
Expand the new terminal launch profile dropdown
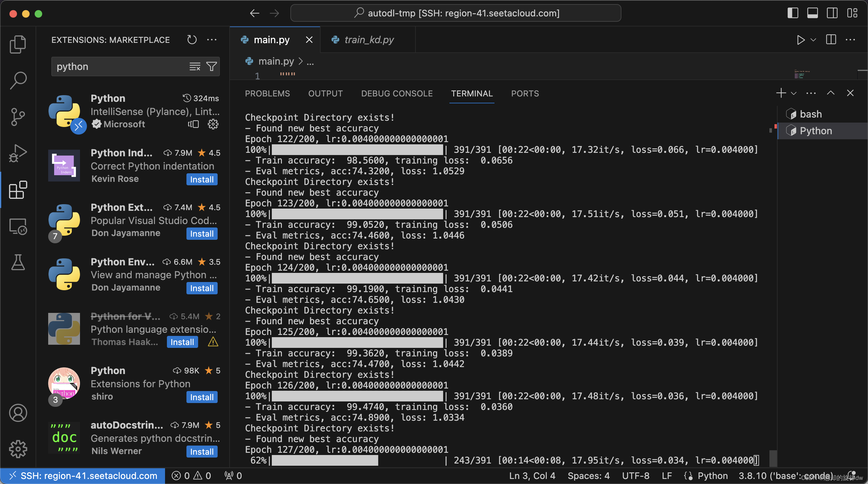(794, 93)
